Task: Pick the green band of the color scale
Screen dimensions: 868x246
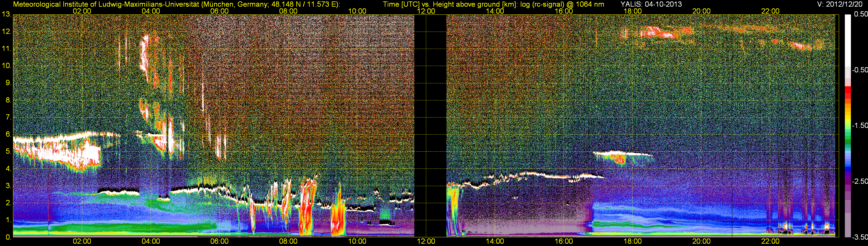Action: tap(848, 142)
